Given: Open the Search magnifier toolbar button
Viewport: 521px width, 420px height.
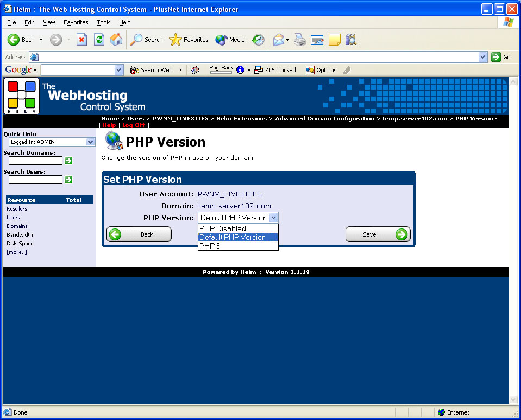Looking at the screenshot, I should coord(146,40).
